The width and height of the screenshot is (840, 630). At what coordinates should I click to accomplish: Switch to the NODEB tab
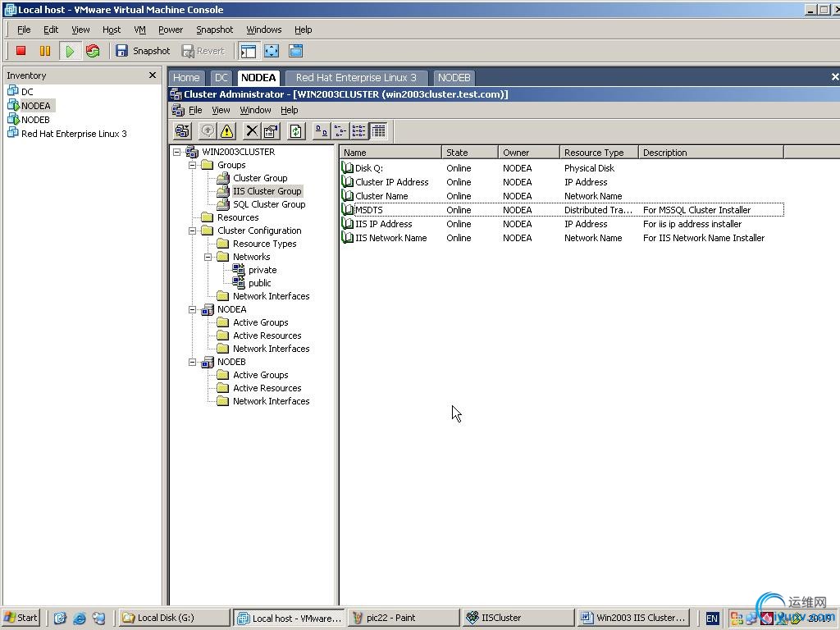coord(454,78)
